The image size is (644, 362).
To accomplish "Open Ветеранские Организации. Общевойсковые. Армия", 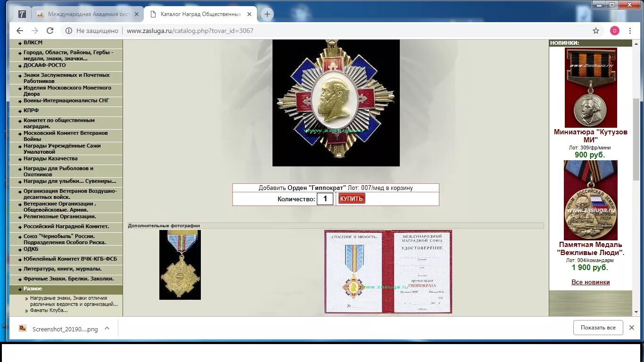I will point(60,206).
